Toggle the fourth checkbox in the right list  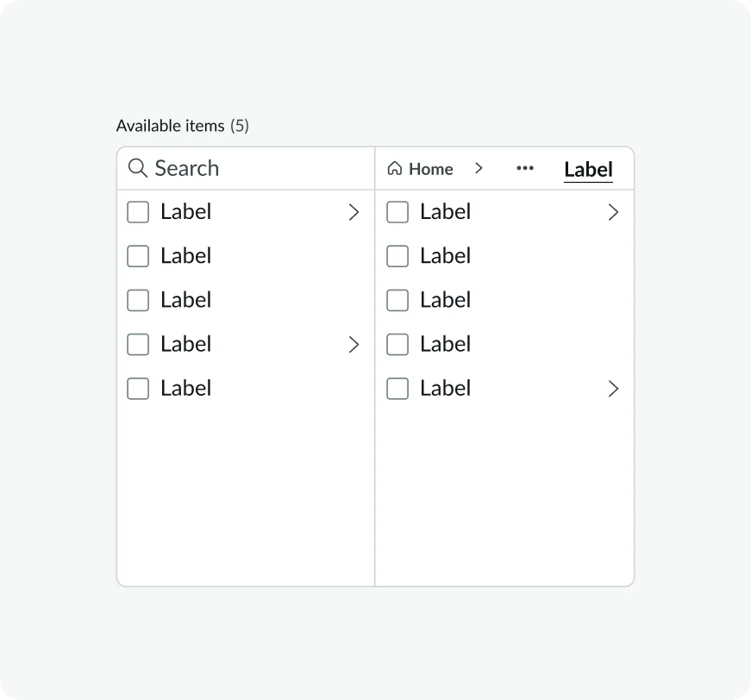coord(397,345)
